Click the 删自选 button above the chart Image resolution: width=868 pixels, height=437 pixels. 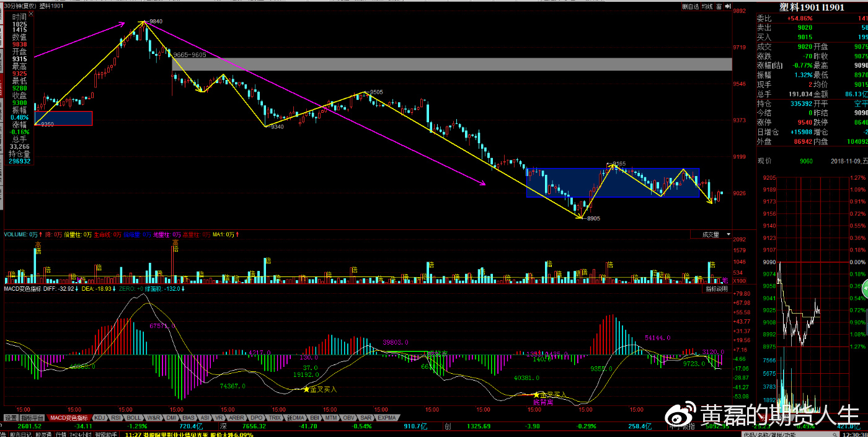(x=691, y=6)
